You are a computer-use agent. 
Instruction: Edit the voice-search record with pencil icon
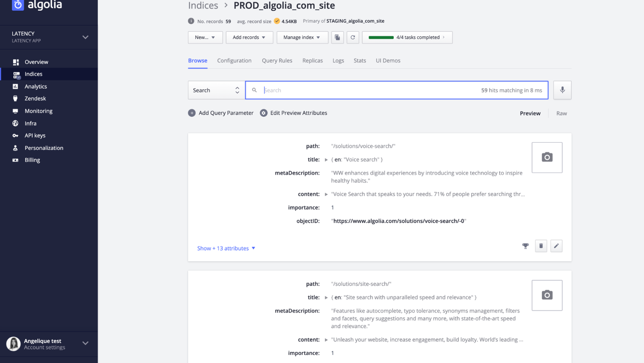pos(556,246)
